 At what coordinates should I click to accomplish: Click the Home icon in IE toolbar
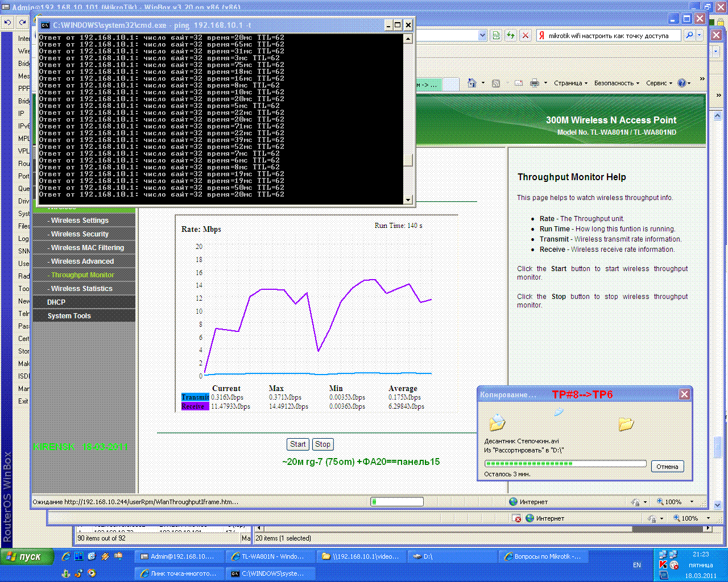point(471,83)
